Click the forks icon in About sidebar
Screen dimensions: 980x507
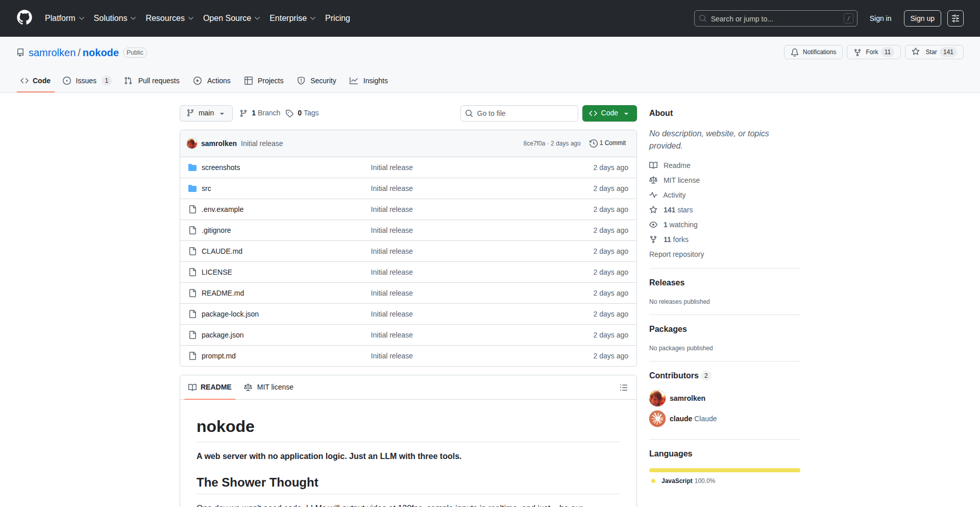[x=653, y=239]
